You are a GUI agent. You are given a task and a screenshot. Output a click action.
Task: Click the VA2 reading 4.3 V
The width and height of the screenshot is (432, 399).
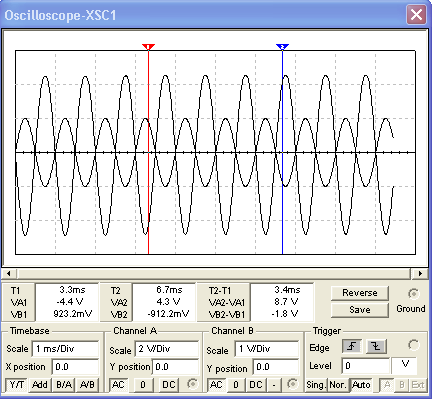(x=168, y=302)
